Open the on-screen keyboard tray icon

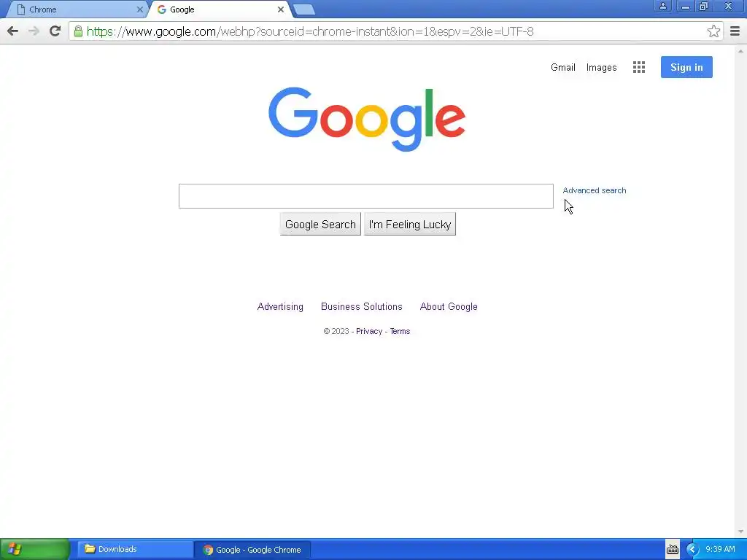point(672,550)
